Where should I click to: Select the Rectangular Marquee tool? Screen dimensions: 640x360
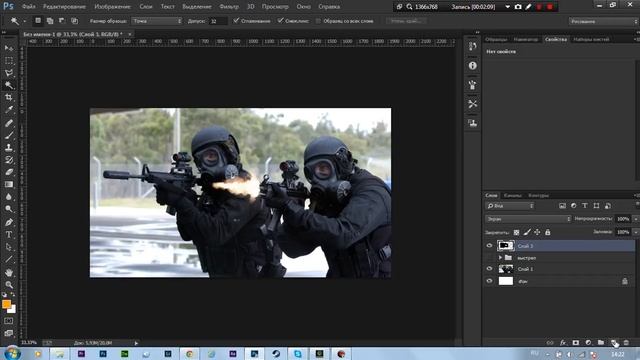click(x=9, y=61)
